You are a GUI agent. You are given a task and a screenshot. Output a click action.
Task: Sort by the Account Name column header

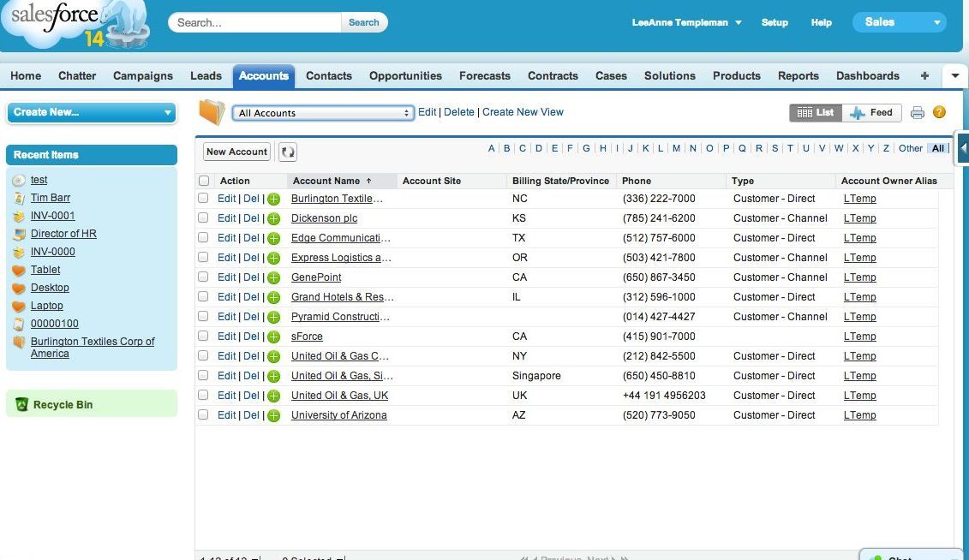(332, 181)
